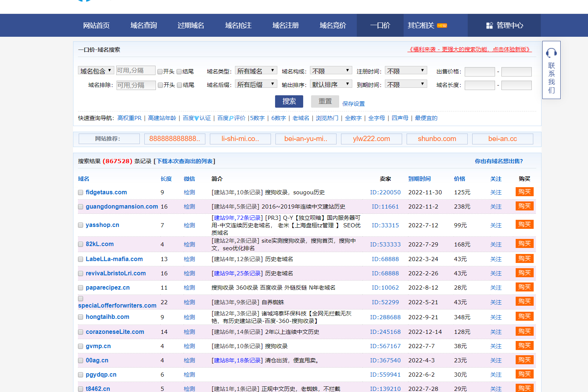Click the 购买 button for fidgetaus.com

(x=524, y=192)
